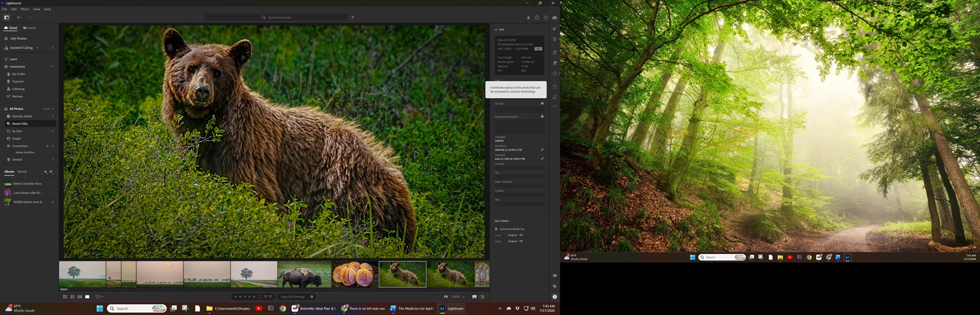Collapse the Community section chevron
980x315 pixels.
pyautogui.click(x=52, y=66)
